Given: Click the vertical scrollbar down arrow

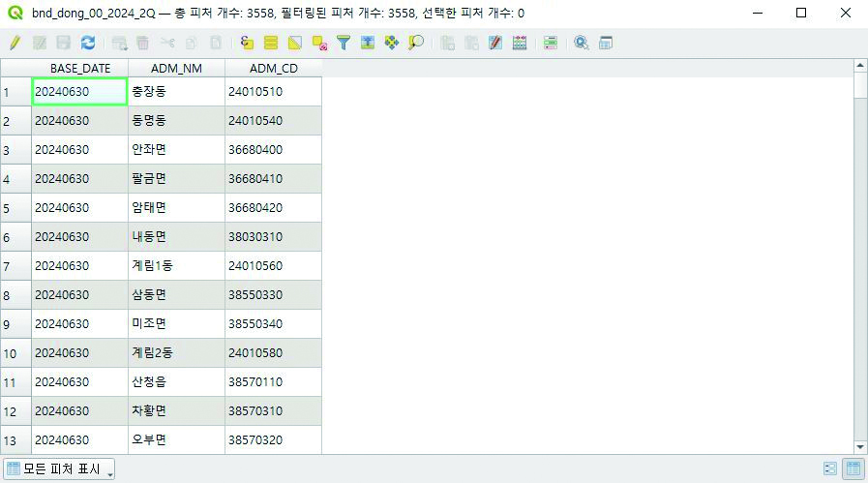Looking at the screenshot, I should [x=860, y=446].
